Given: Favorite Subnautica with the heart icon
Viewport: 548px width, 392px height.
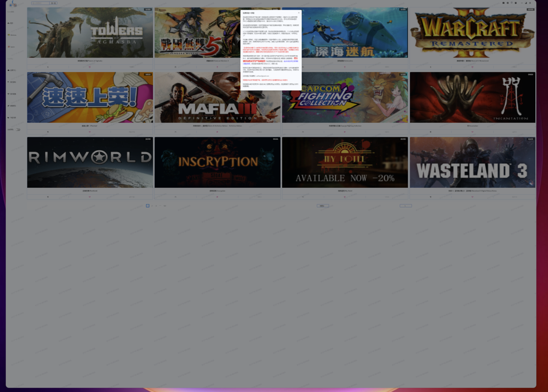Looking at the screenshot, I should click(x=344, y=67).
